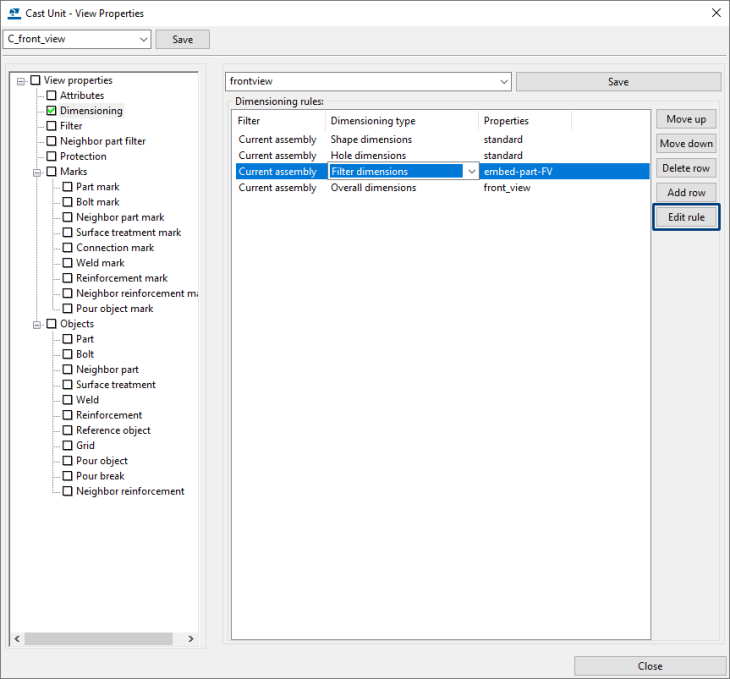Image resolution: width=730 pixels, height=679 pixels.
Task: Tick the Weld mark checkbox
Action: [x=68, y=263]
